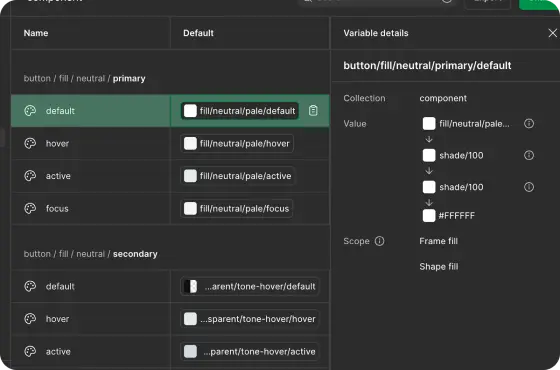Click the palette icon in primary hover row
This screenshot has width=560, height=370.
(30, 144)
